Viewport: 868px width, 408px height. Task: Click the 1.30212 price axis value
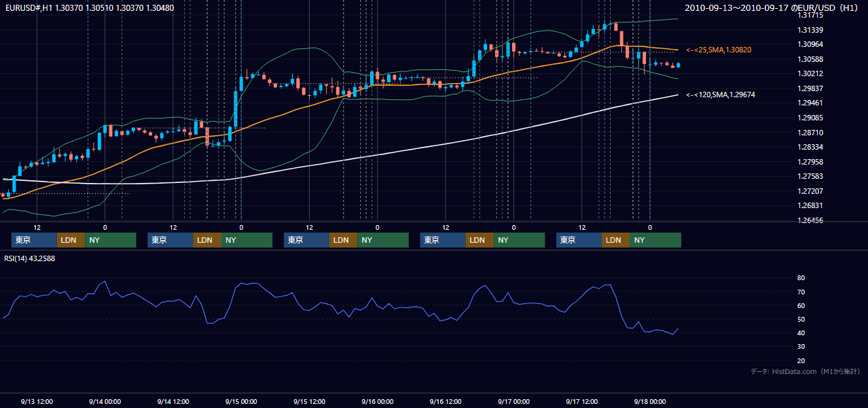[x=810, y=73]
